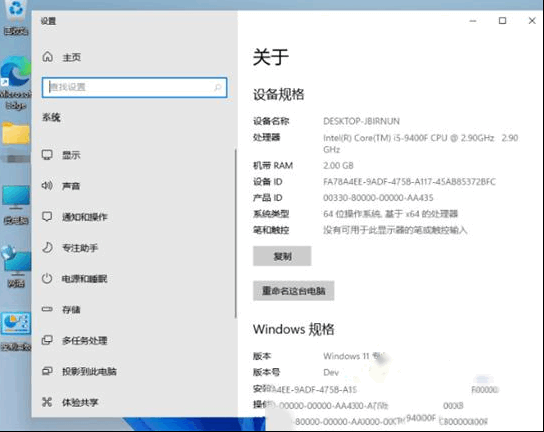Viewport: 544px width, 432px height.
Task: Click the 体验共享 sharing icon
Action: [x=47, y=402]
